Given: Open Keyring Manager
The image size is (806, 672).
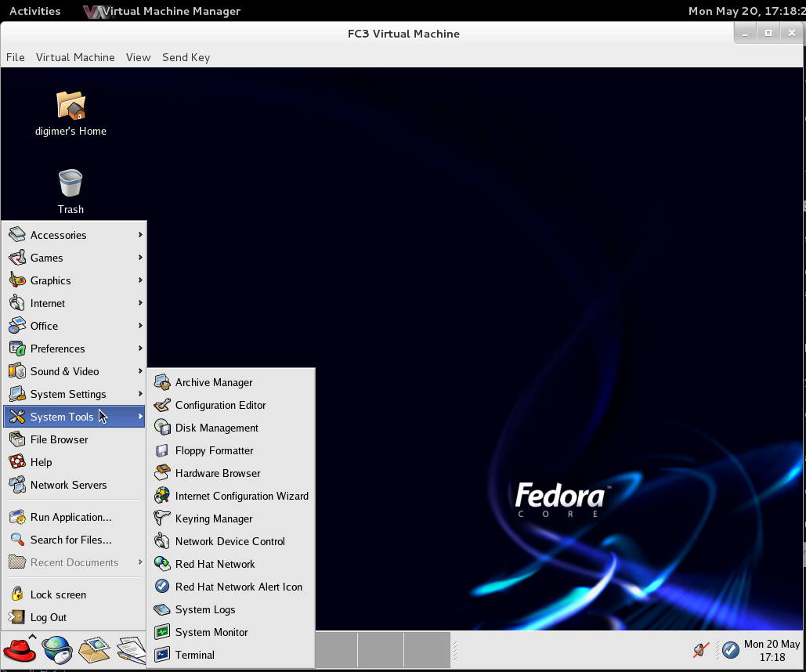Looking at the screenshot, I should [231, 518].
